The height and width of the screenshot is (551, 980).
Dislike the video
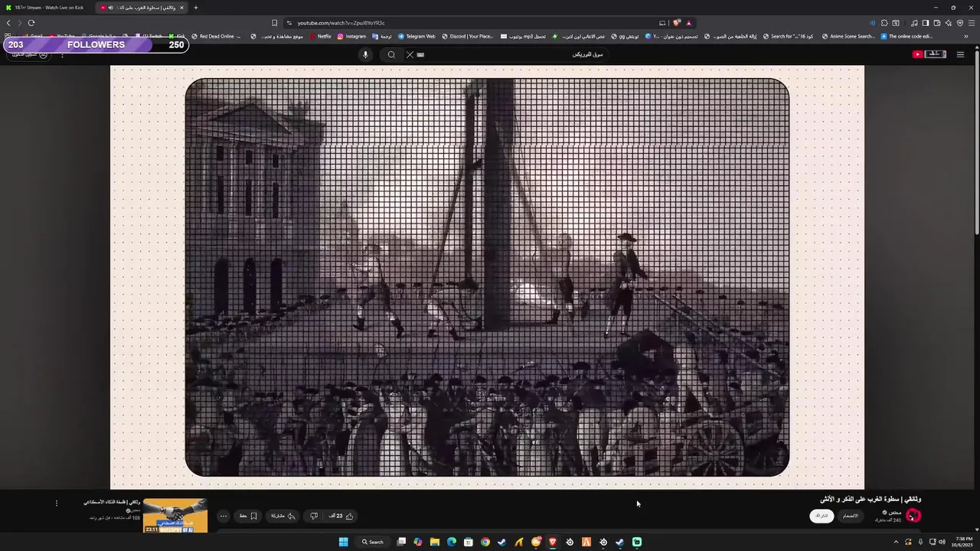point(314,516)
